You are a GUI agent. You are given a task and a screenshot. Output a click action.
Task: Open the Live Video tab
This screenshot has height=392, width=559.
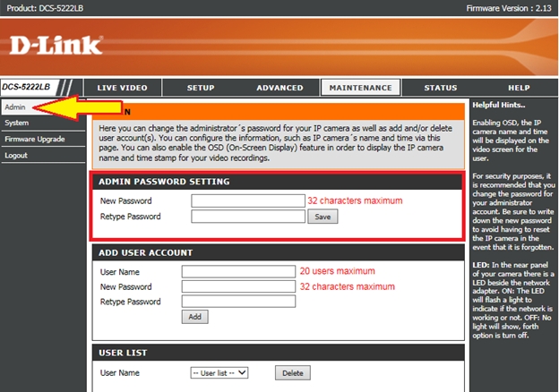point(122,88)
